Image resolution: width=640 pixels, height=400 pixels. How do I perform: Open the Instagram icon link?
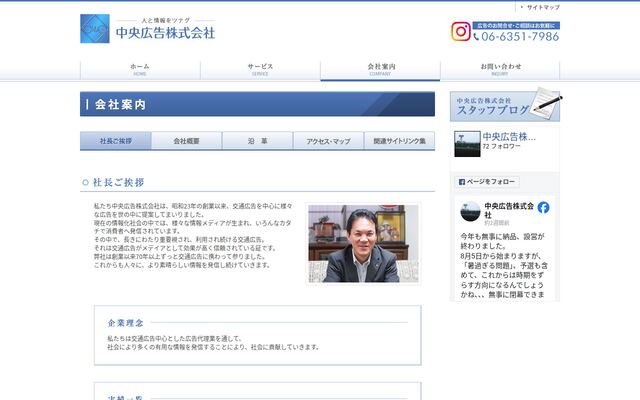460,31
